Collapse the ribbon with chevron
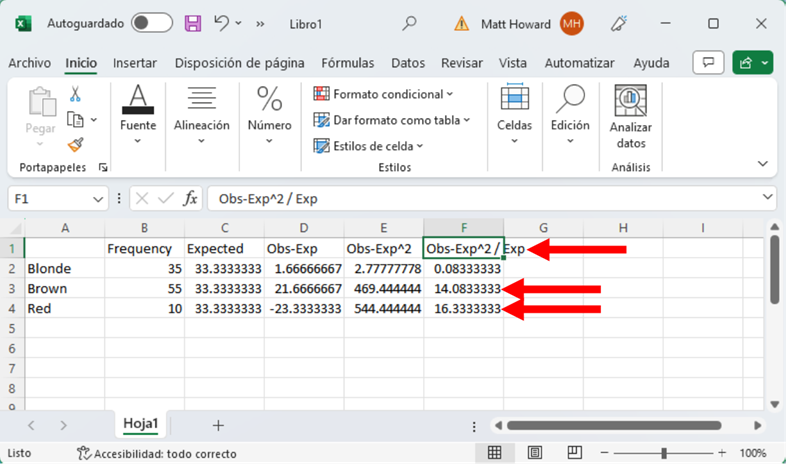786x464 pixels. 763,164
